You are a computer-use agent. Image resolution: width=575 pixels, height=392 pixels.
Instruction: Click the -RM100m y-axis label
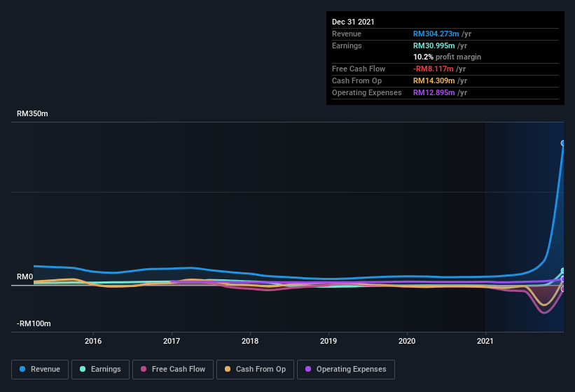(34, 323)
